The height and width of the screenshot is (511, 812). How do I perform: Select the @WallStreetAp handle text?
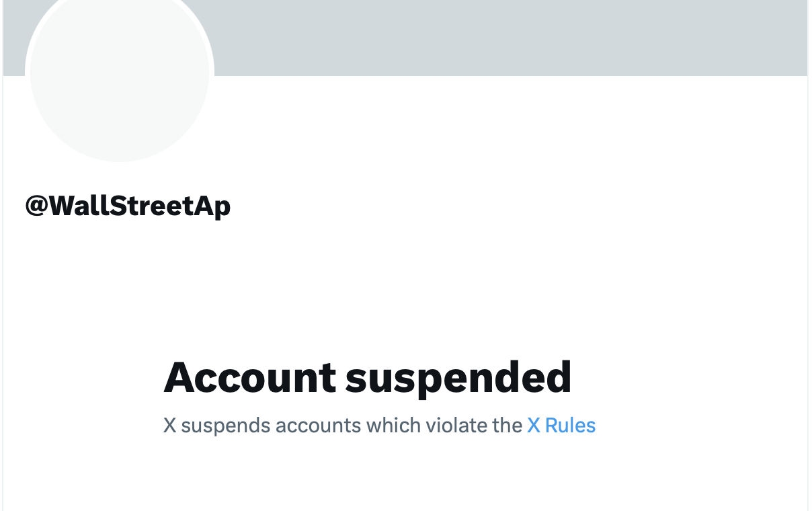pos(128,206)
